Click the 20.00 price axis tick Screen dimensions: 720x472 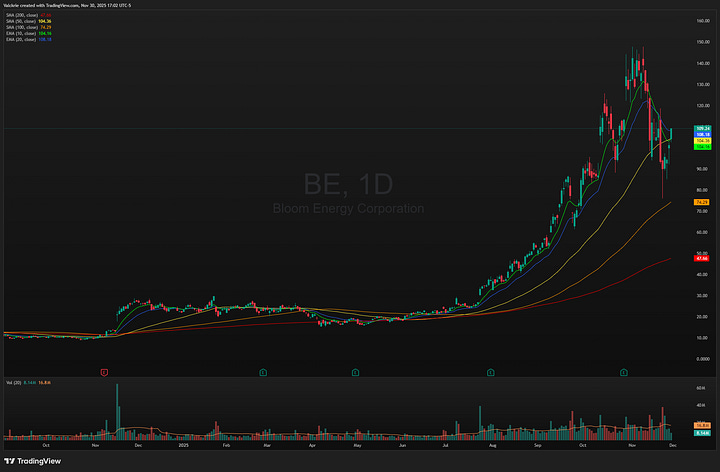(702, 317)
